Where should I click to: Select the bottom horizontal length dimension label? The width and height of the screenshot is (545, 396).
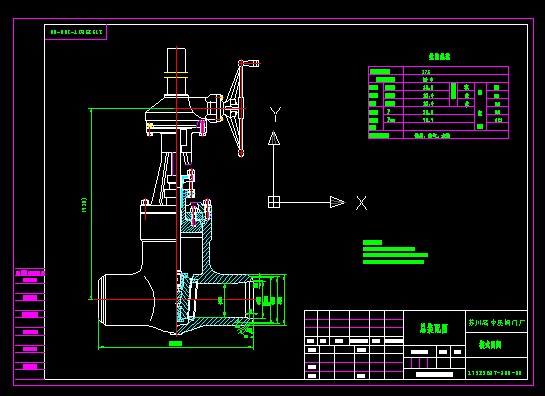[x=176, y=344]
